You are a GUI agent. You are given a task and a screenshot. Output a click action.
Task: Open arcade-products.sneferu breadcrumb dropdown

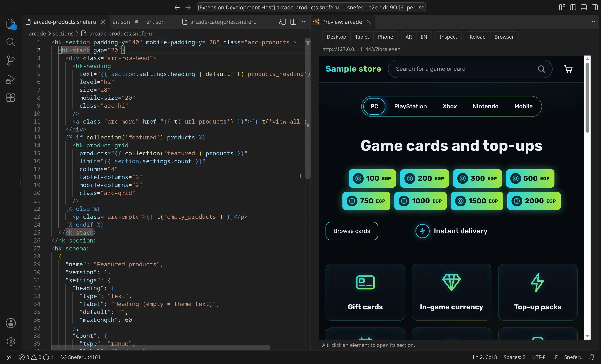click(x=120, y=33)
